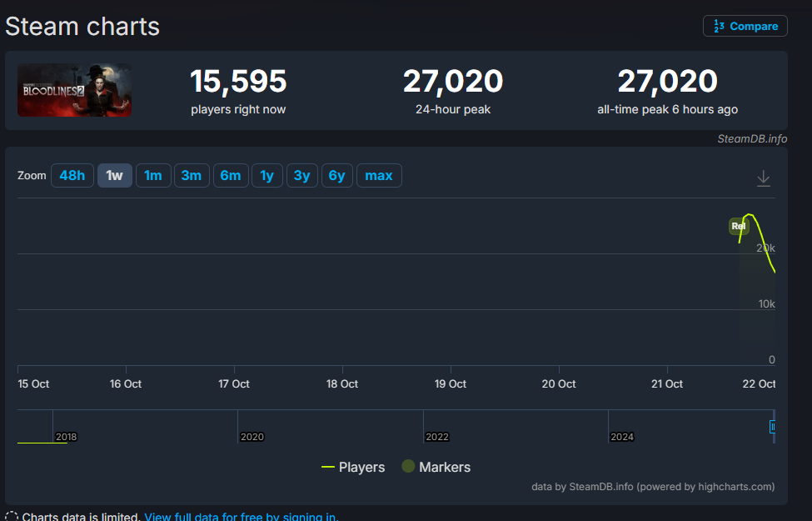Viewport: 812px width, 521px height.
Task: Click the Steam charts heading
Action: pyautogui.click(x=82, y=27)
